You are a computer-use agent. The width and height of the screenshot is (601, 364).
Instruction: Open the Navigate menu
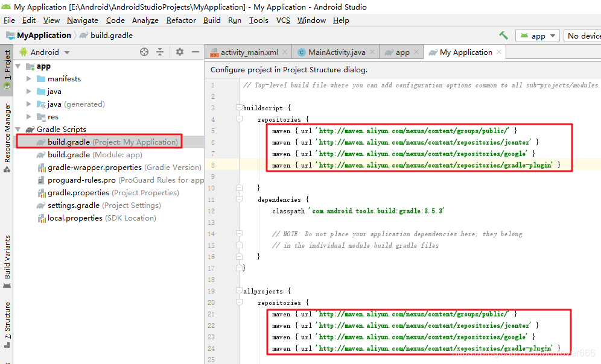[83, 20]
